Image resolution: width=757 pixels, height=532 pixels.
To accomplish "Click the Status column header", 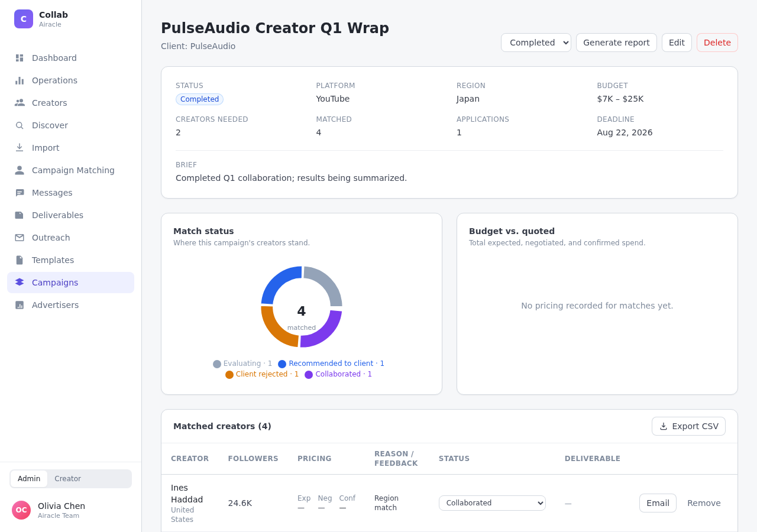I will pyautogui.click(x=454, y=459).
